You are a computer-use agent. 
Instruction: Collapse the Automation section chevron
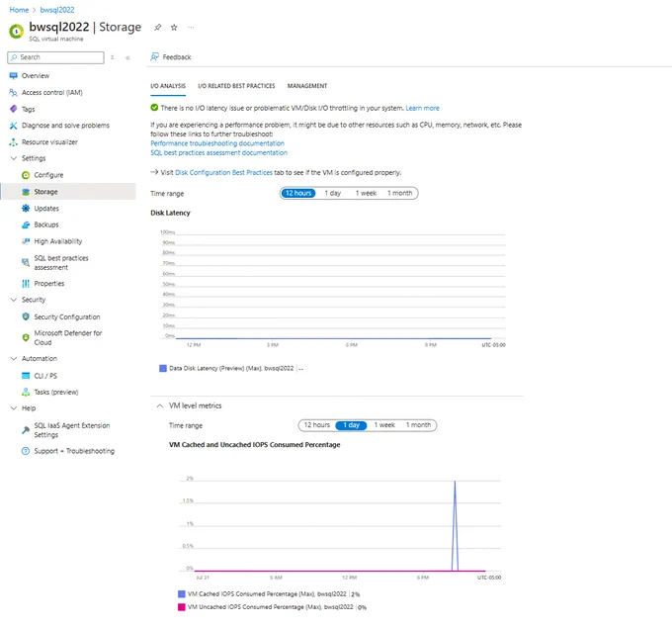point(13,359)
